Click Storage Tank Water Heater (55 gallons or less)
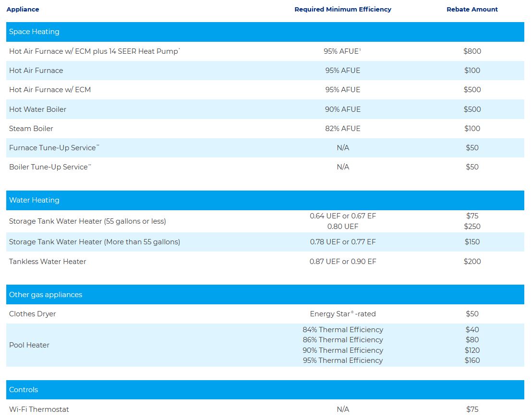The width and height of the screenshot is (531, 420). pyautogui.click(x=87, y=221)
